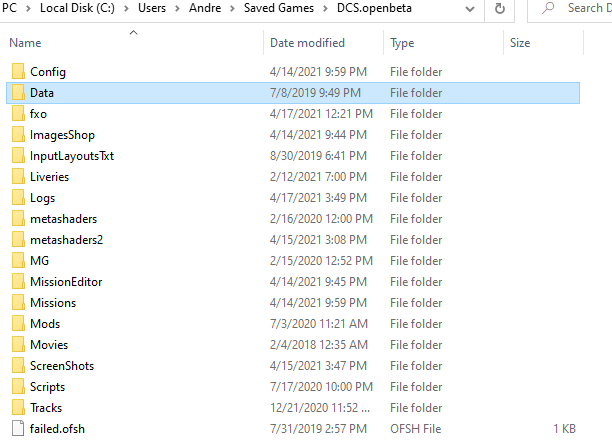Select the MG folder icon

(18, 261)
